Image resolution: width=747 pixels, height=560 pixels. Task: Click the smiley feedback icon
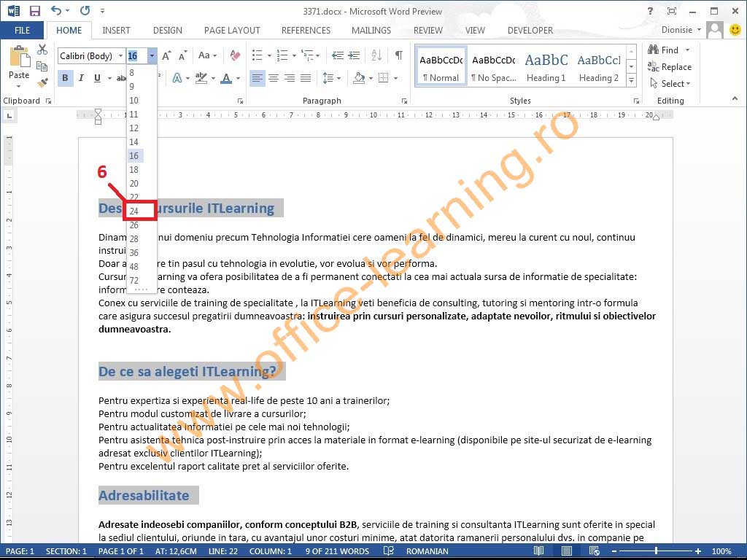pyautogui.click(x=735, y=30)
